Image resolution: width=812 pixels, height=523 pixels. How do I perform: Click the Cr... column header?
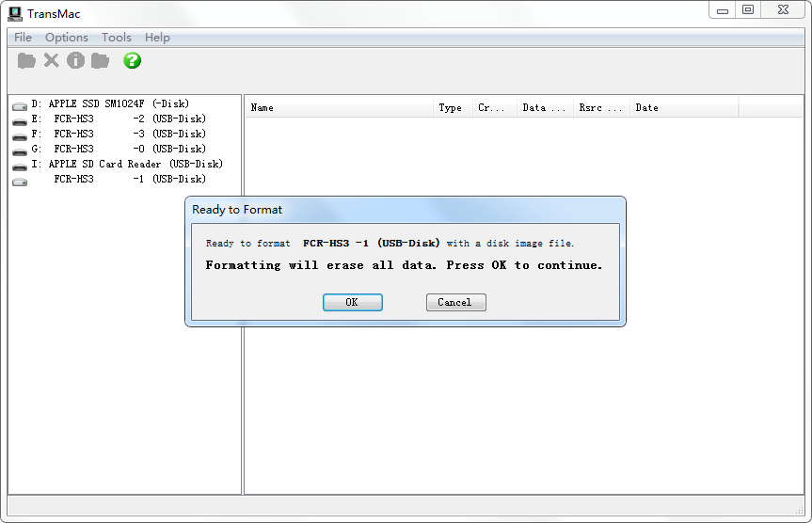[x=495, y=108]
